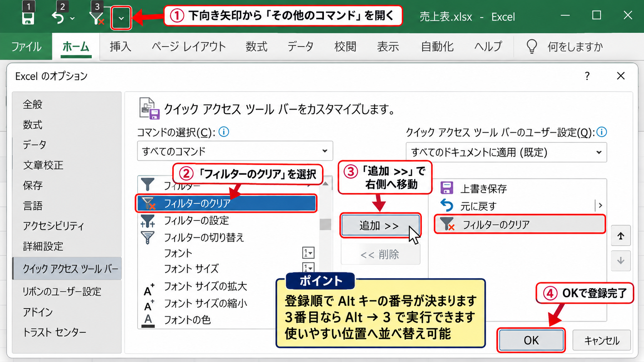Click the move up arrow button
Screen dimensions: 644x362
621,236
